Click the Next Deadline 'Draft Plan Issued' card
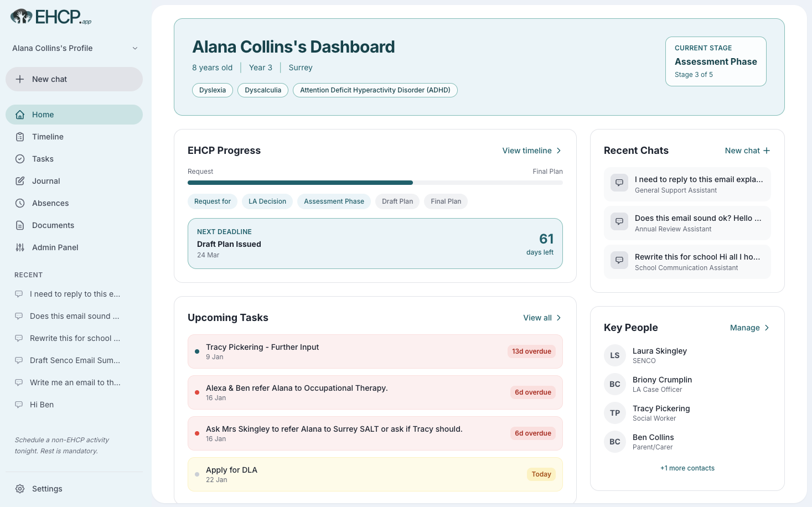The width and height of the screenshot is (812, 507). pos(375,244)
